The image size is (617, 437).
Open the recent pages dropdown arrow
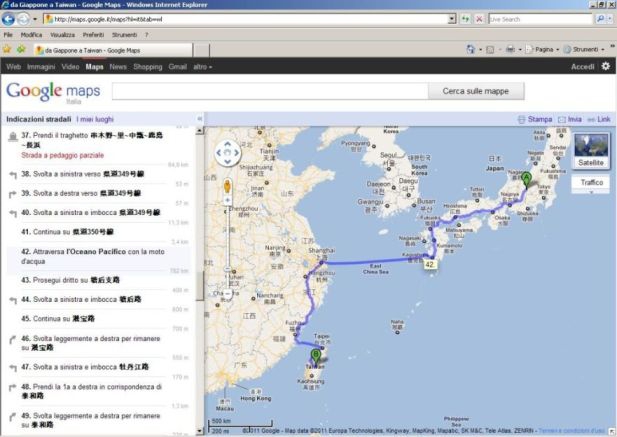[x=35, y=19]
